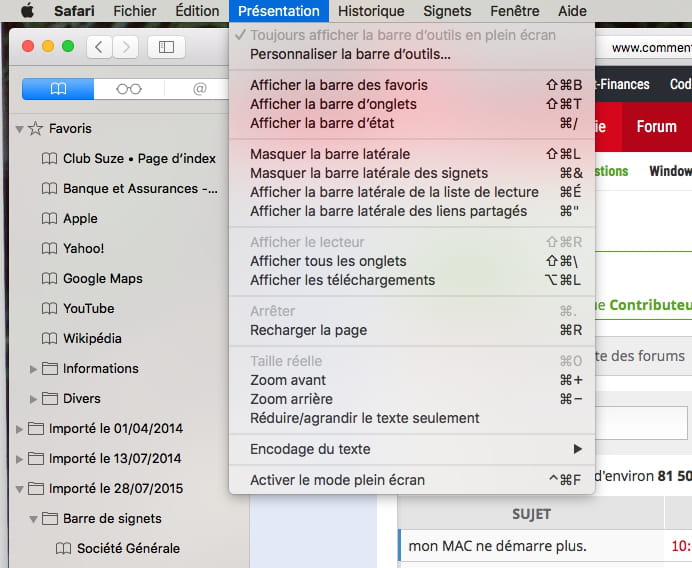Click the Favoris star icon
The height and width of the screenshot is (568, 692).
(35, 128)
